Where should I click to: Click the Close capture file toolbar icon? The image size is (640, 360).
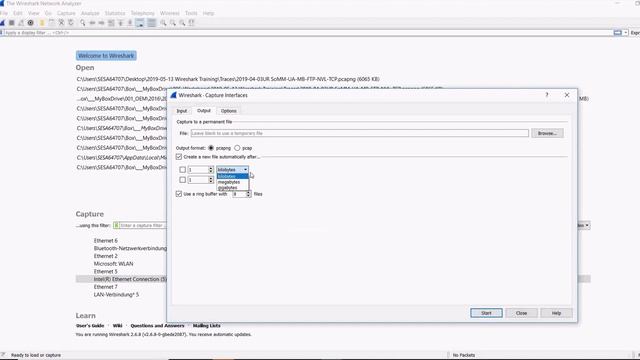point(61,23)
